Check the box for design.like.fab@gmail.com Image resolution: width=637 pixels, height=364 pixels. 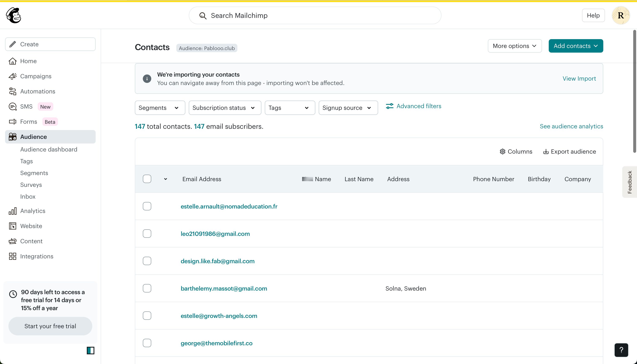point(147,261)
